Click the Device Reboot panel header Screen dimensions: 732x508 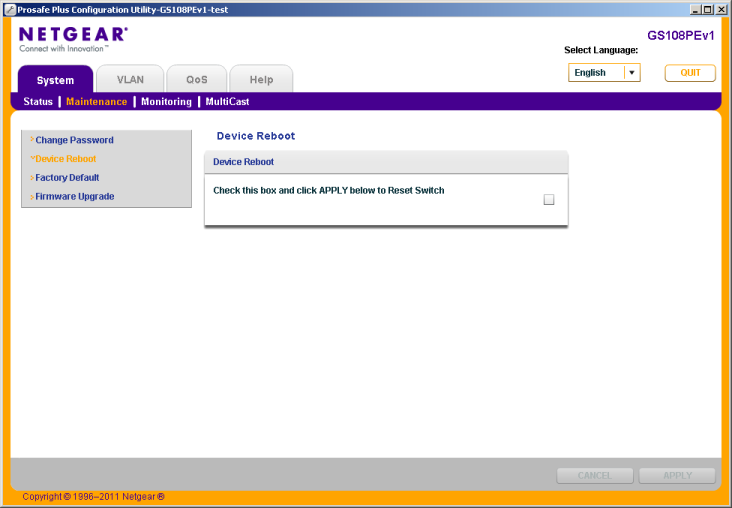pyautogui.click(x=386, y=162)
